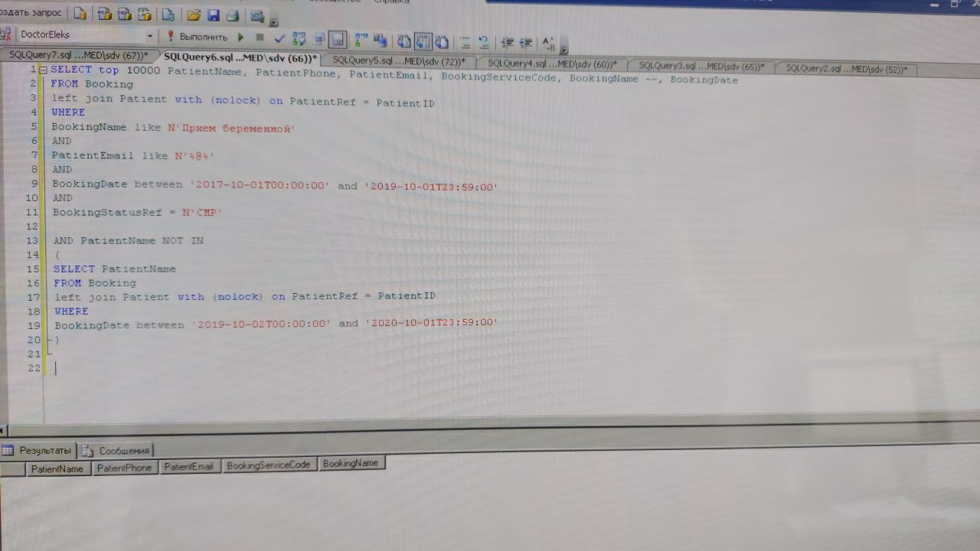This screenshot has width=980, height=551.
Task: Click the commented BookingDate text at the end of line 1
Action: click(704, 80)
